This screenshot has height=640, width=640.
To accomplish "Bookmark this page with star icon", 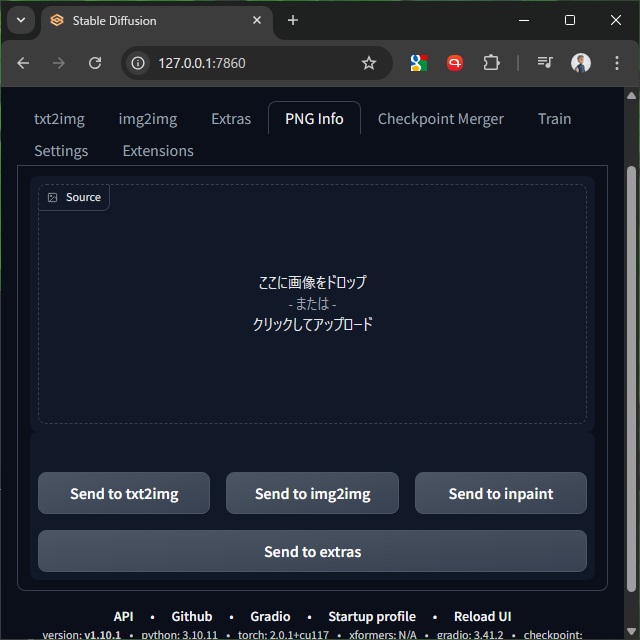I will click(369, 63).
